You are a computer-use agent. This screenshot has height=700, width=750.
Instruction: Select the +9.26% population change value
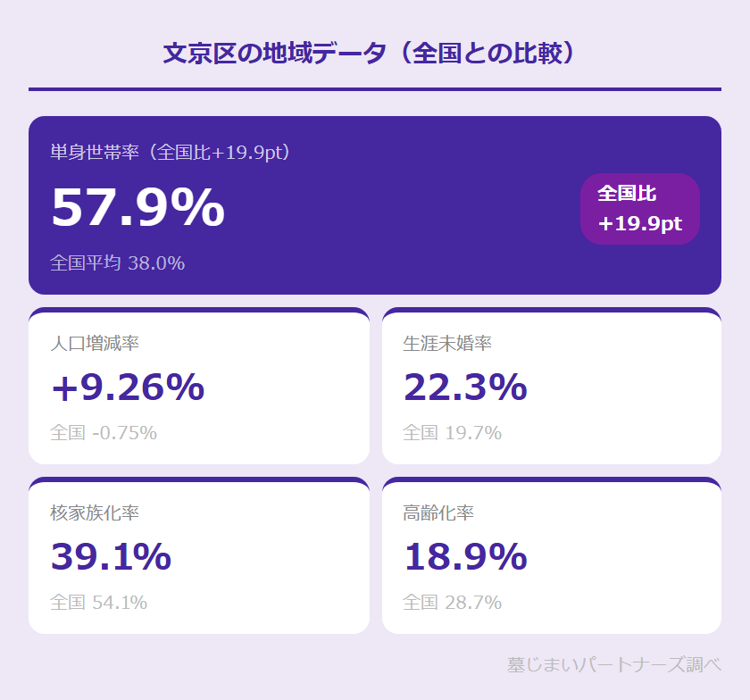128,387
